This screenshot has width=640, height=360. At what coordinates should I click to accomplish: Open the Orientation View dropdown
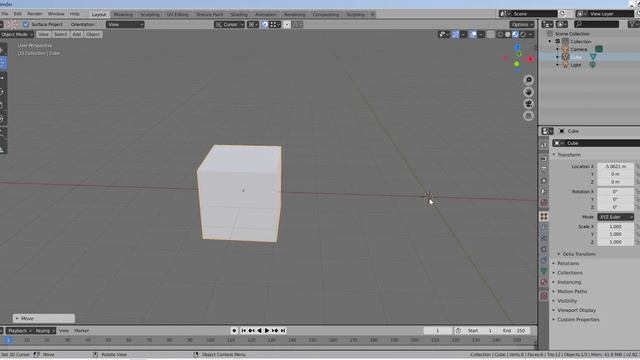coord(125,24)
